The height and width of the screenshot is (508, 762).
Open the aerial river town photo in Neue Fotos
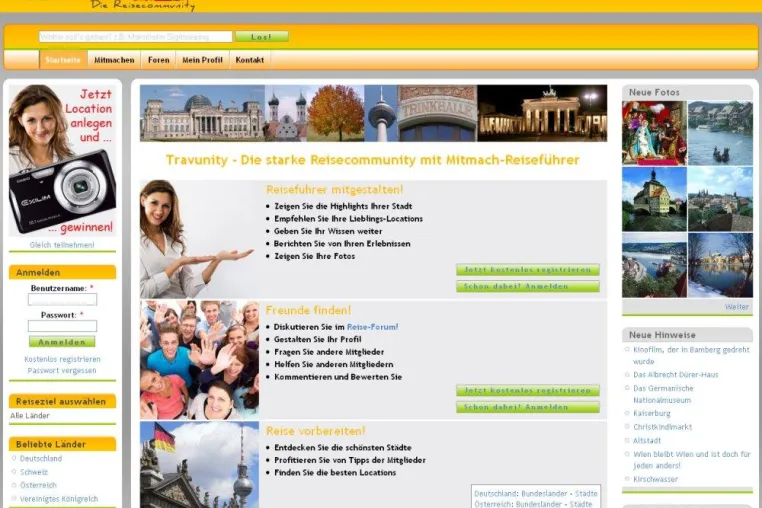pos(654,265)
